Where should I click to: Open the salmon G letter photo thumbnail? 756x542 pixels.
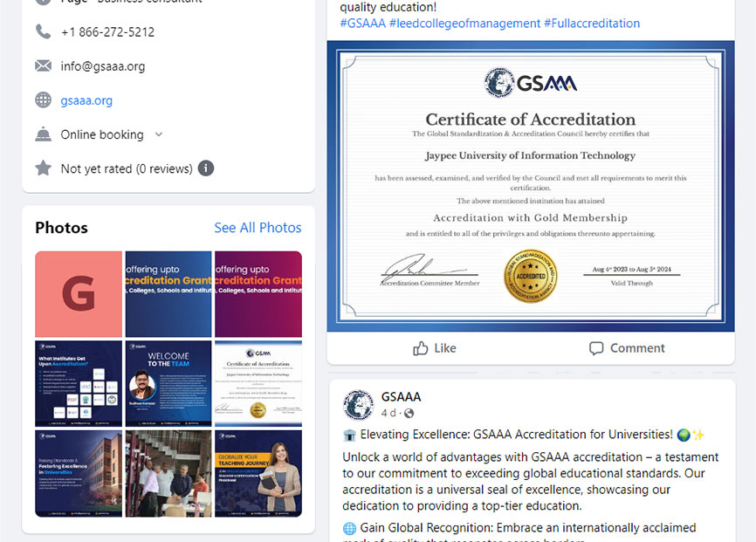[x=79, y=293]
